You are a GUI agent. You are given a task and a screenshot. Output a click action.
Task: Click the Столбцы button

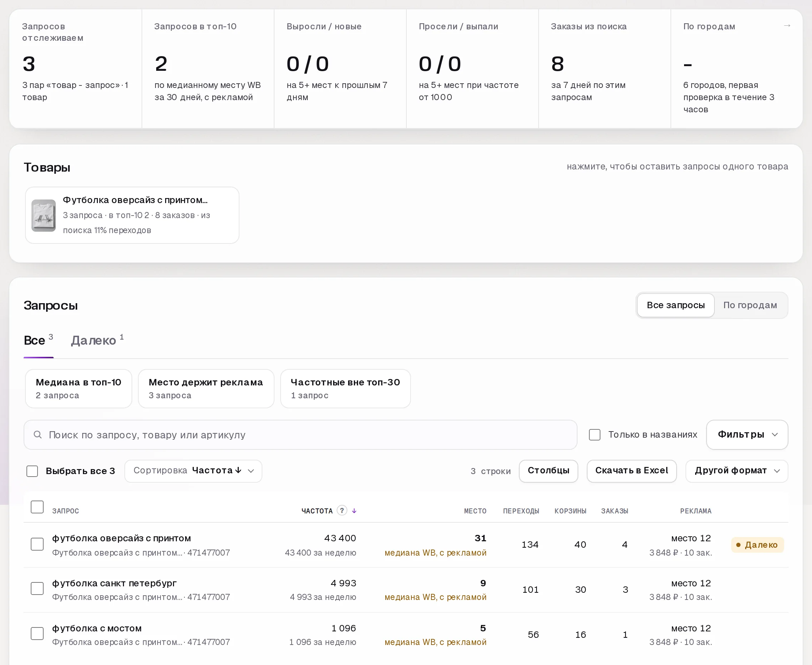click(x=548, y=471)
